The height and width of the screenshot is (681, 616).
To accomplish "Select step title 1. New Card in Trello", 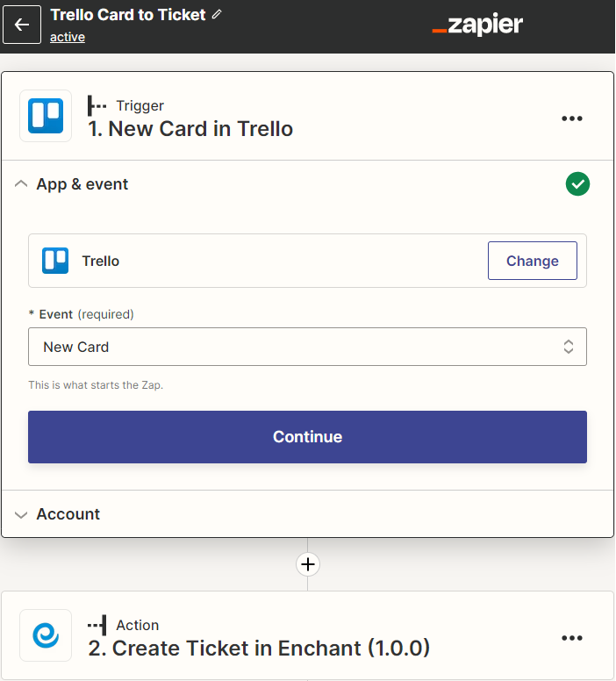I will [190, 129].
